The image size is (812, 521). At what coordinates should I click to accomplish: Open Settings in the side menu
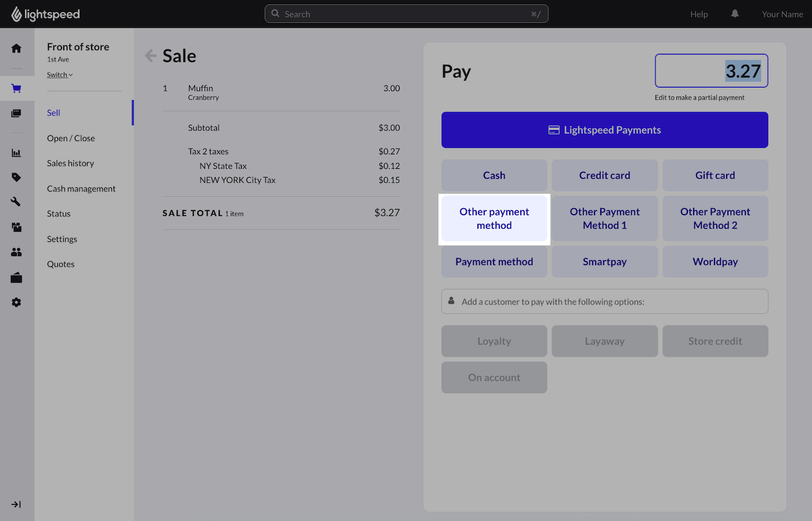coord(62,239)
